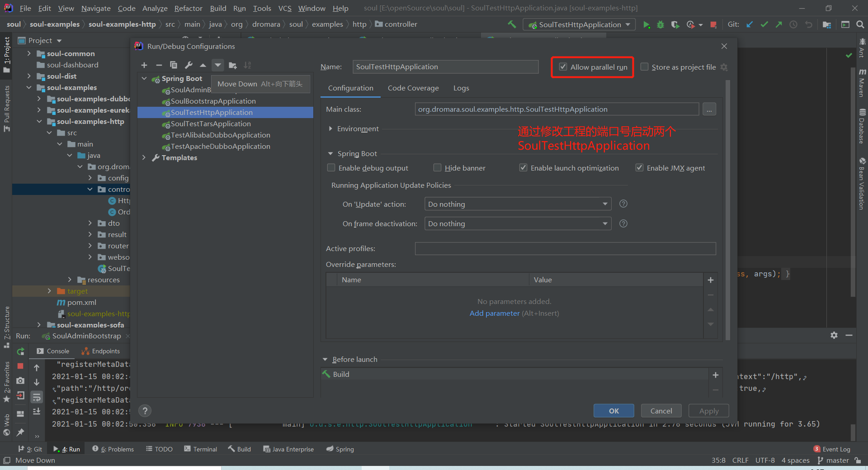Click Active profiles input field
The width and height of the screenshot is (868, 470).
(565, 248)
